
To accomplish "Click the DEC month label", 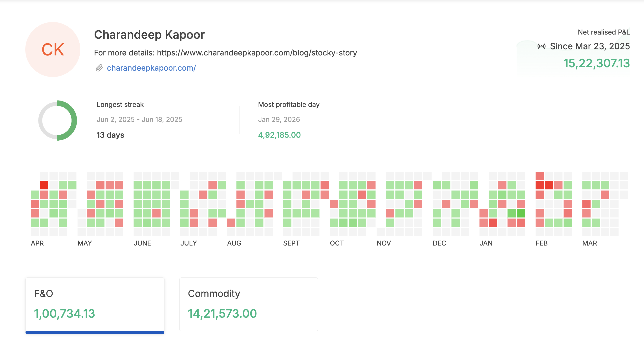I will [439, 243].
